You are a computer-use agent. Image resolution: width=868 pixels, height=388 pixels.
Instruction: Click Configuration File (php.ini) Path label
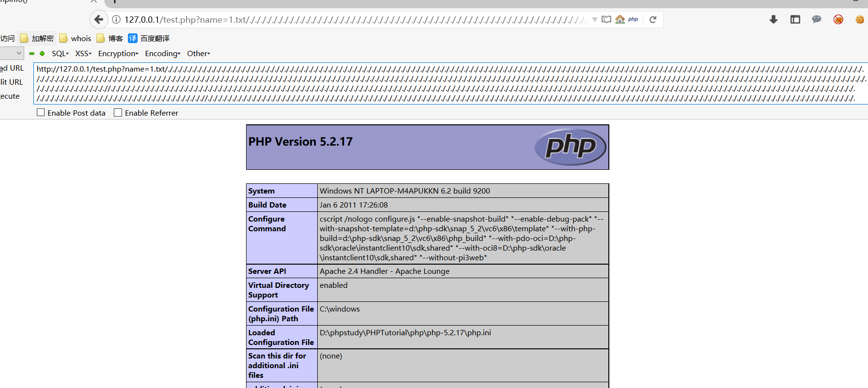(x=281, y=313)
